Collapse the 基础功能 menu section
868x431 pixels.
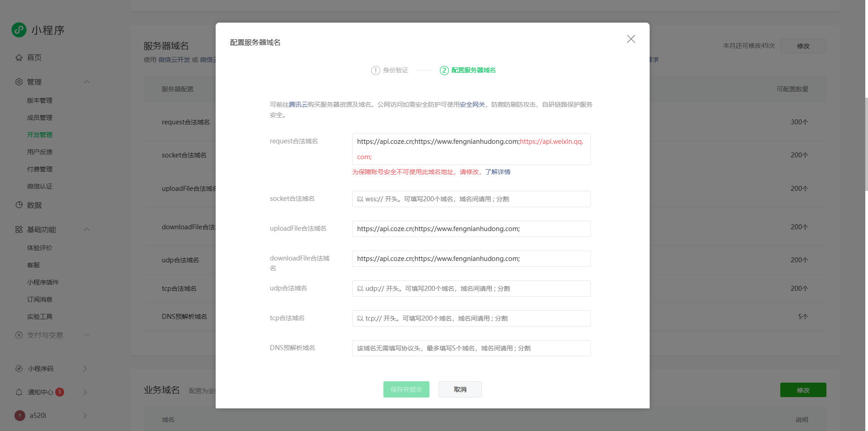87,229
